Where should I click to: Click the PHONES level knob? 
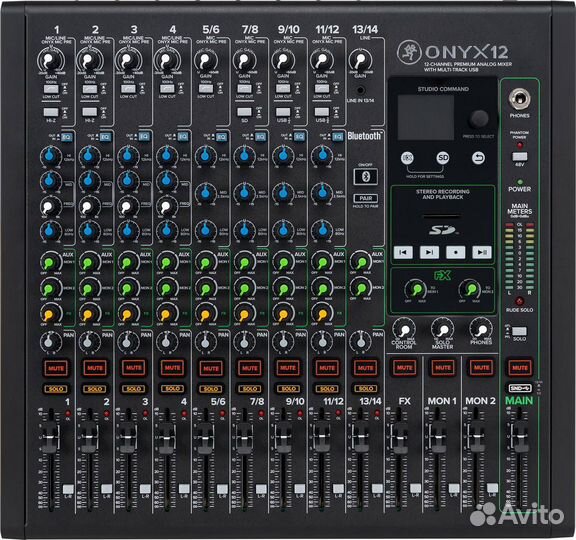(481, 330)
